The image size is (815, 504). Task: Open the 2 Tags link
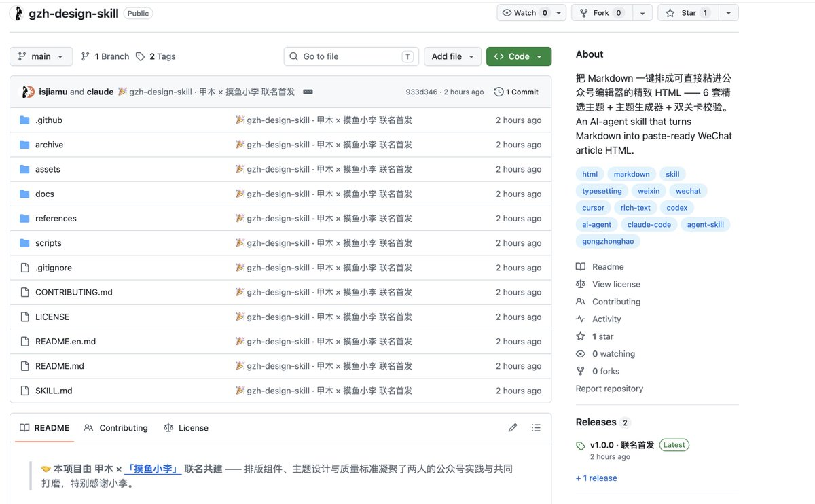coord(156,56)
